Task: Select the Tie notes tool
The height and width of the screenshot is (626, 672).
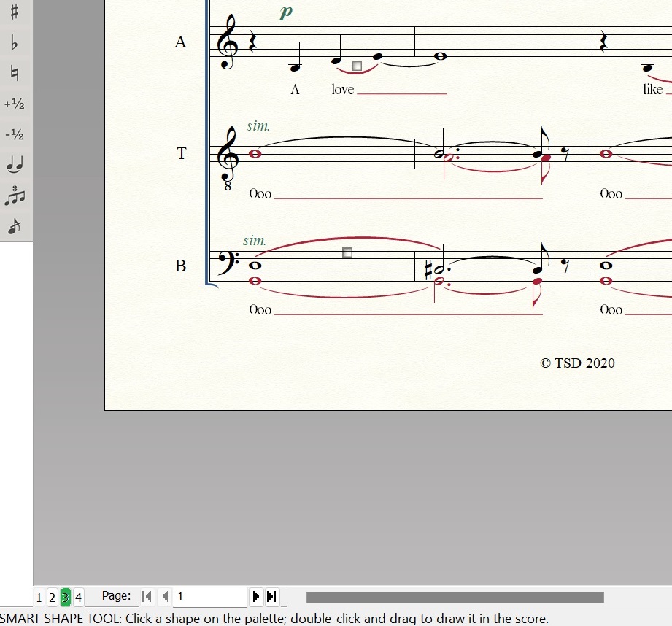Action: pos(15,166)
